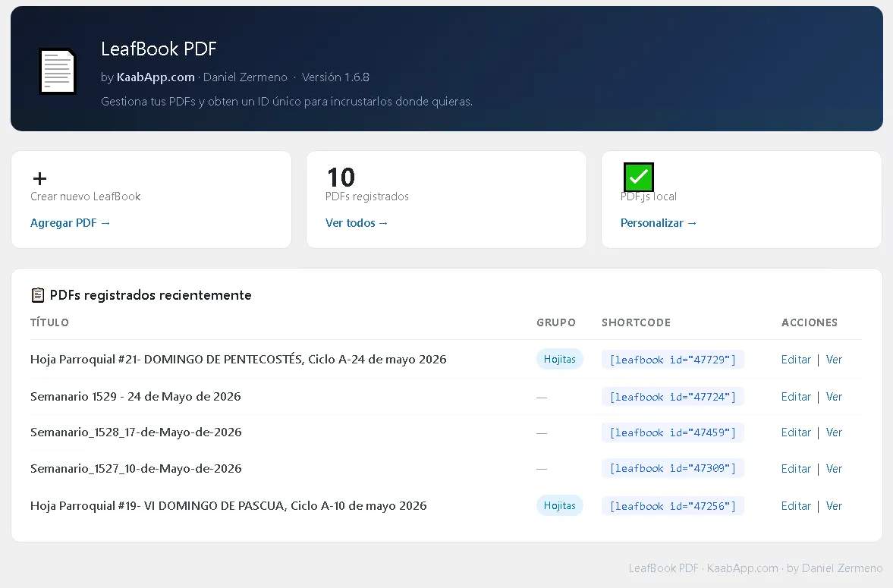Screen dimensions: 893x588
Task: Edit Hoja Parroquial #19 entry
Action: [796, 506]
